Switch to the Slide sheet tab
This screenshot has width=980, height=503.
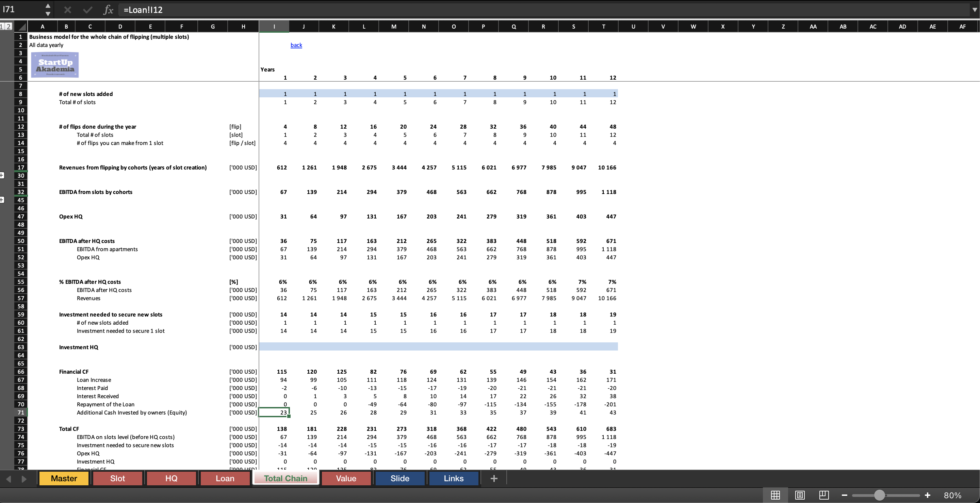tap(400, 478)
